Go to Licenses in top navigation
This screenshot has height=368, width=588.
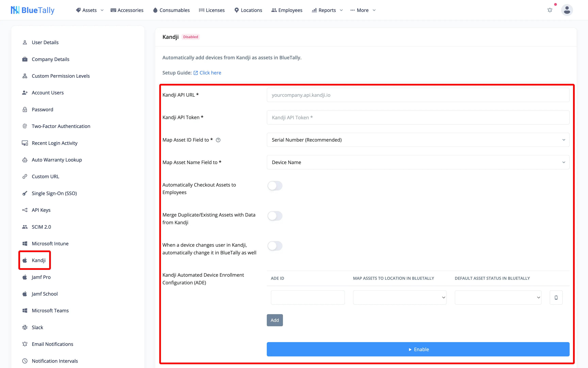tap(212, 10)
